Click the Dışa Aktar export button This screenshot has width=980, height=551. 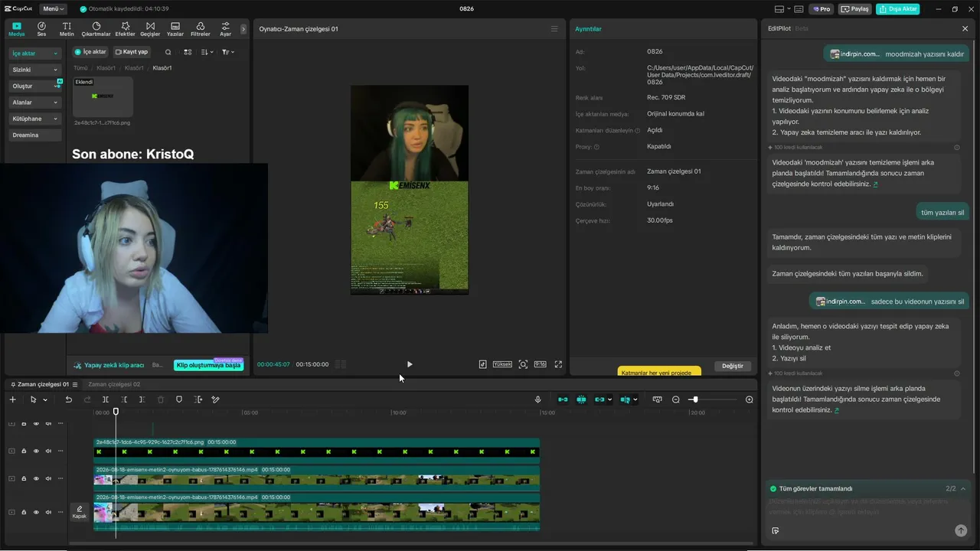898,9
